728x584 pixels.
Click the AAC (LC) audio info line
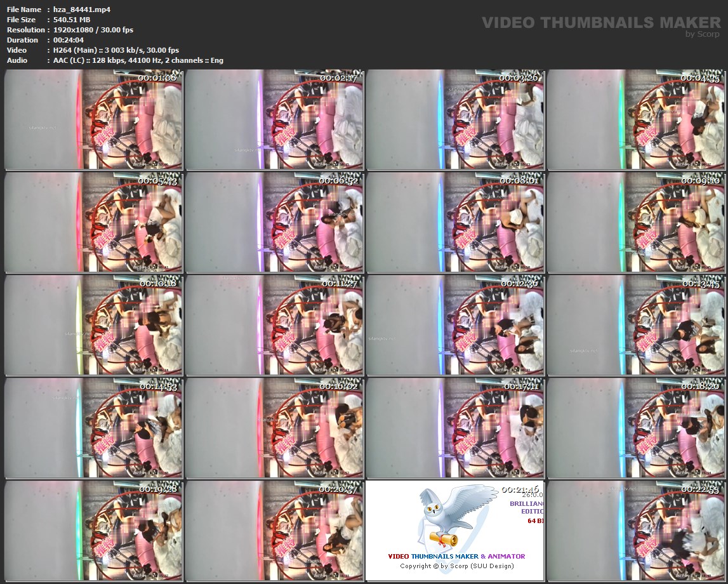point(138,60)
